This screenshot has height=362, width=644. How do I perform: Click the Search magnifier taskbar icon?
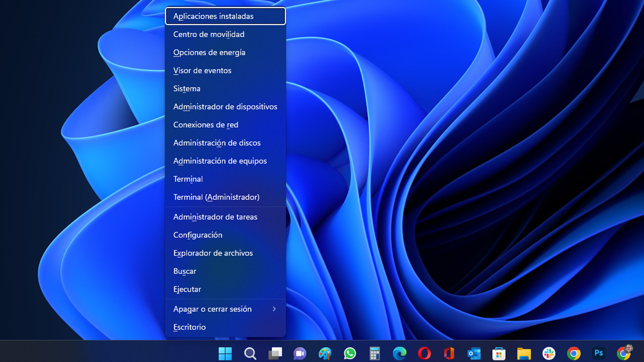[250, 353]
